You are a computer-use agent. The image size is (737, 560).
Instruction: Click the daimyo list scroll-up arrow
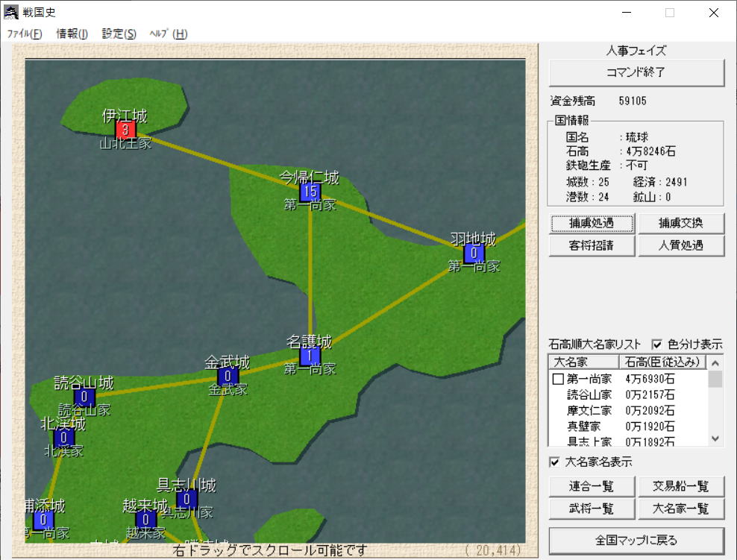point(715,362)
